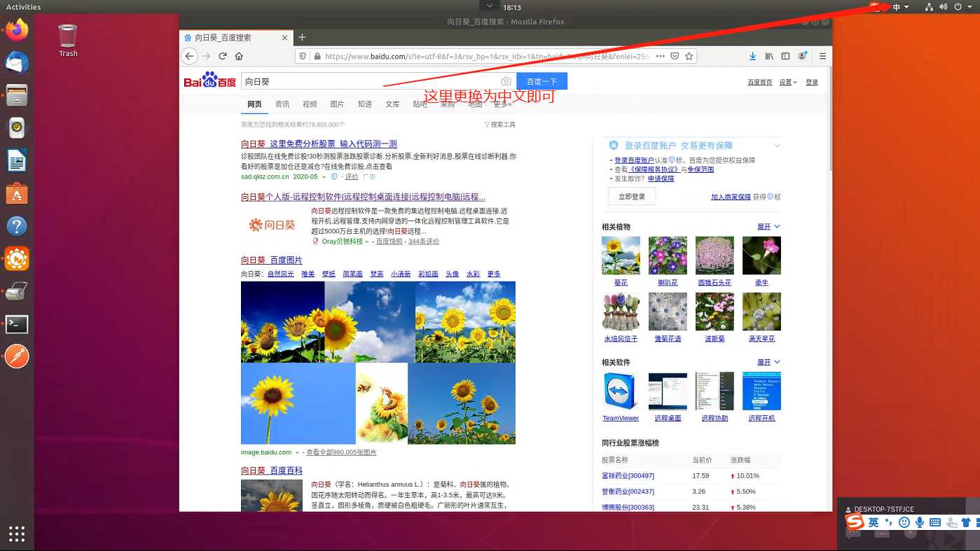Switch to 知道 tab

[365, 104]
